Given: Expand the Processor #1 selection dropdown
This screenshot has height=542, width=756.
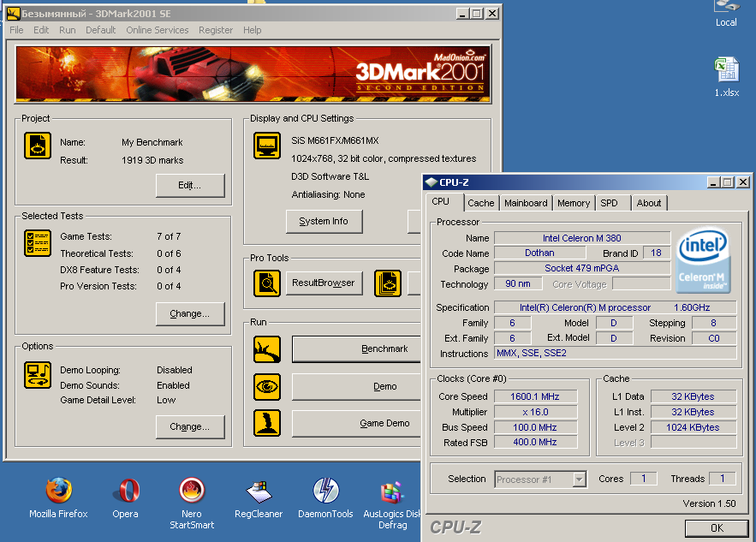Looking at the screenshot, I should tap(579, 479).
